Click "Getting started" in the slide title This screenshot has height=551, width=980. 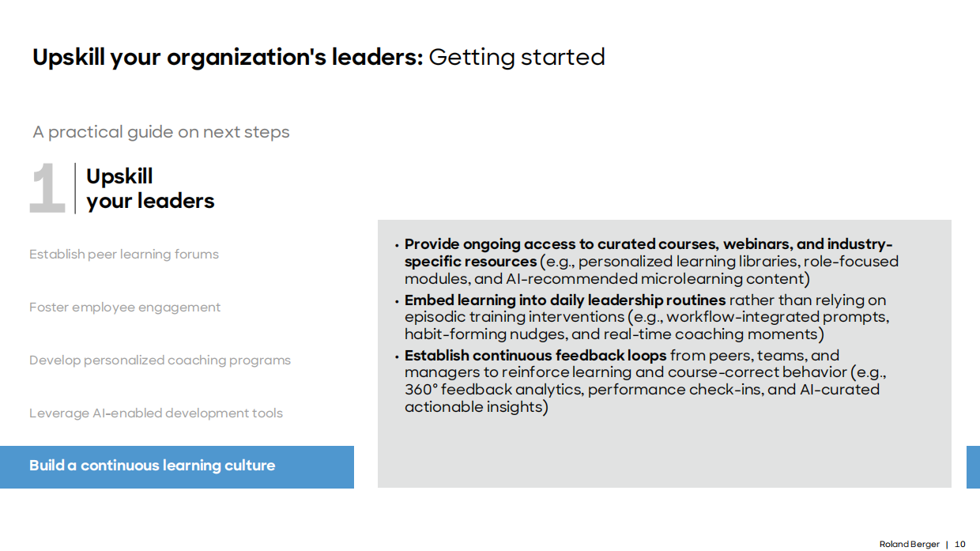pos(517,58)
